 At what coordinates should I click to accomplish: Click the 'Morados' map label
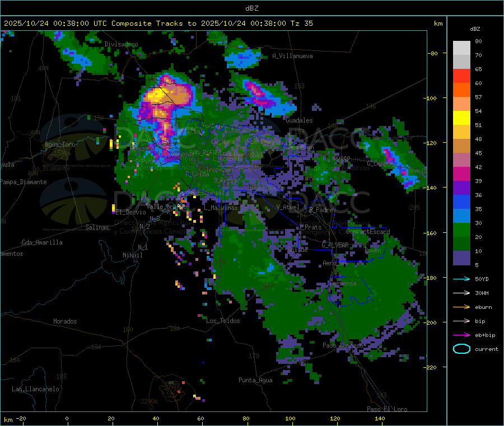pyautogui.click(x=65, y=321)
